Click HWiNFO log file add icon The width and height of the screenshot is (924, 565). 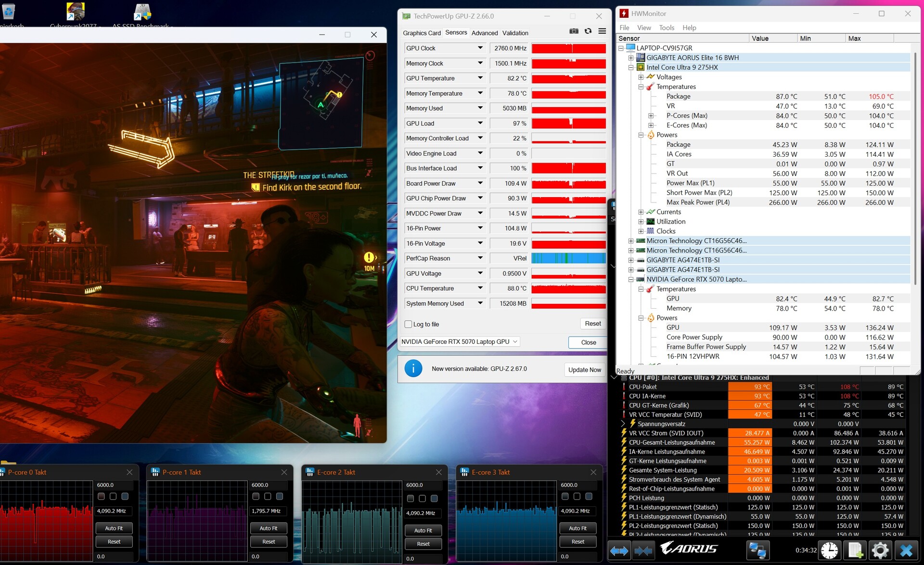(855, 551)
